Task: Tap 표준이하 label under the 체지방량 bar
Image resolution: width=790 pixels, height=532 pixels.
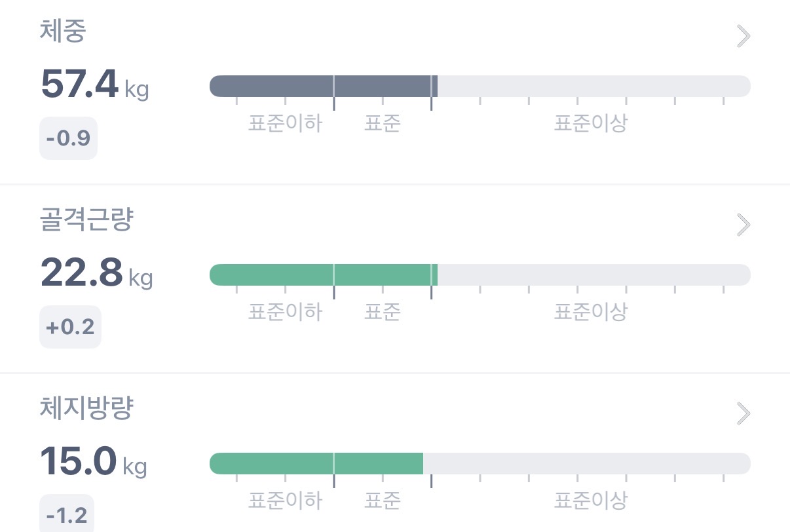Action: pos(285,501)
